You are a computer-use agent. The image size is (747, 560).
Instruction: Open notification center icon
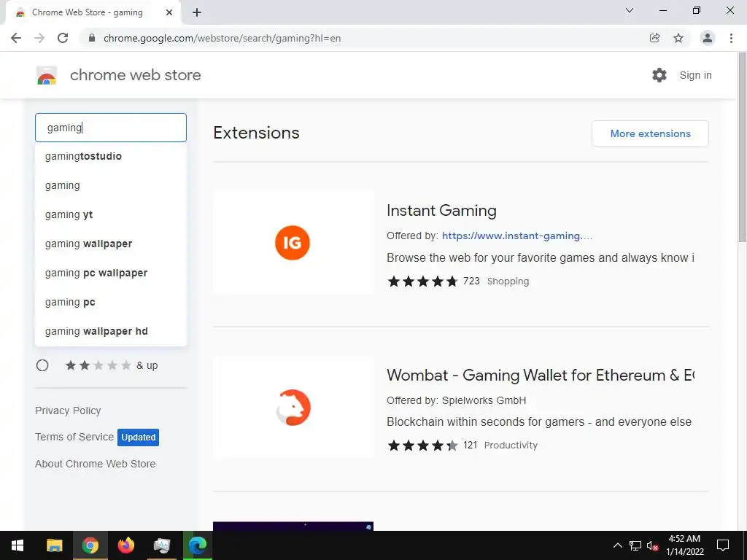(723, 545)
